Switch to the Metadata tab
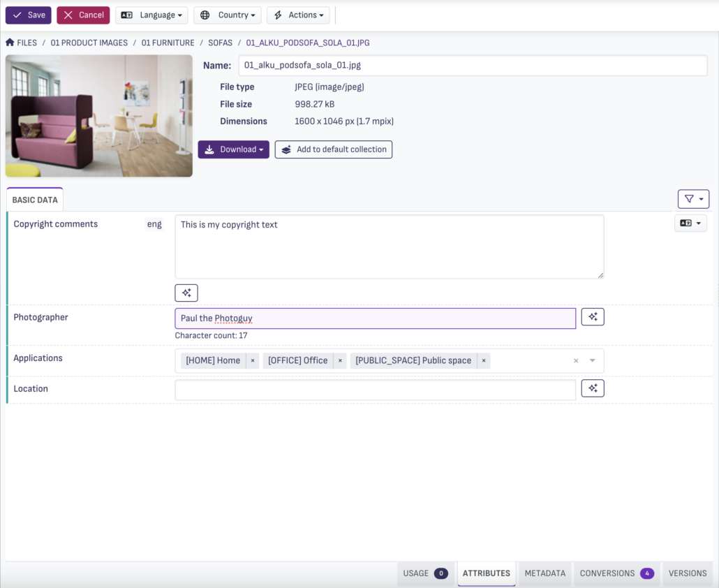The image size is (719, 588). click(x=544, y=573)
